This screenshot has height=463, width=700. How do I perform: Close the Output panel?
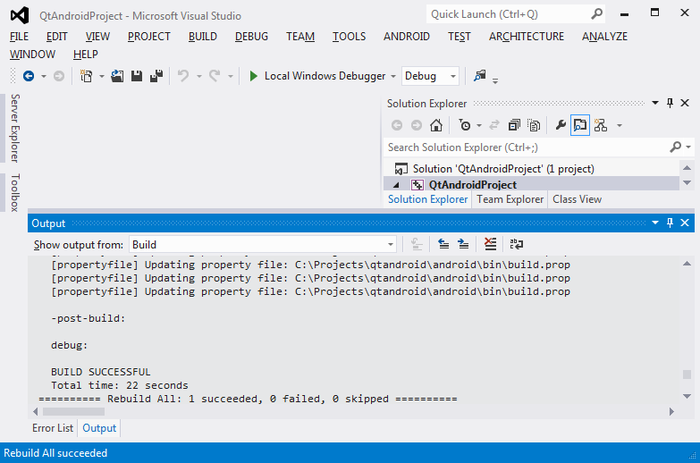click(x=685, y=223)
